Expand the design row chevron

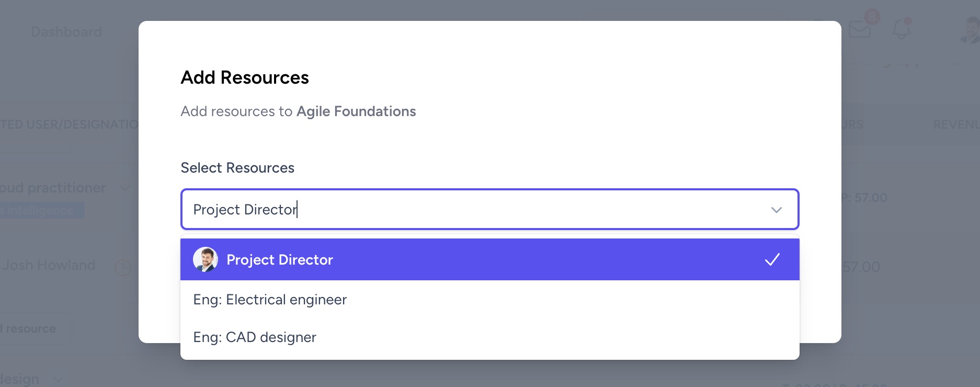click(x=58, y=379)
